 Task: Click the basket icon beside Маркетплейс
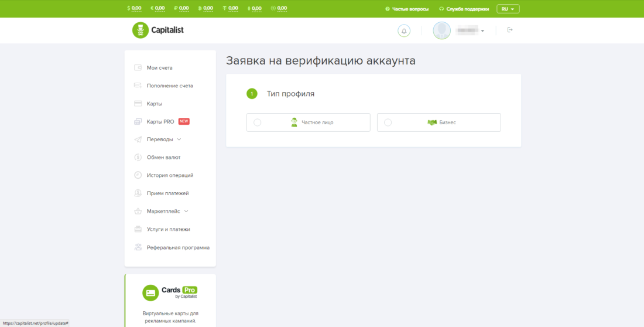coord(138,211)
